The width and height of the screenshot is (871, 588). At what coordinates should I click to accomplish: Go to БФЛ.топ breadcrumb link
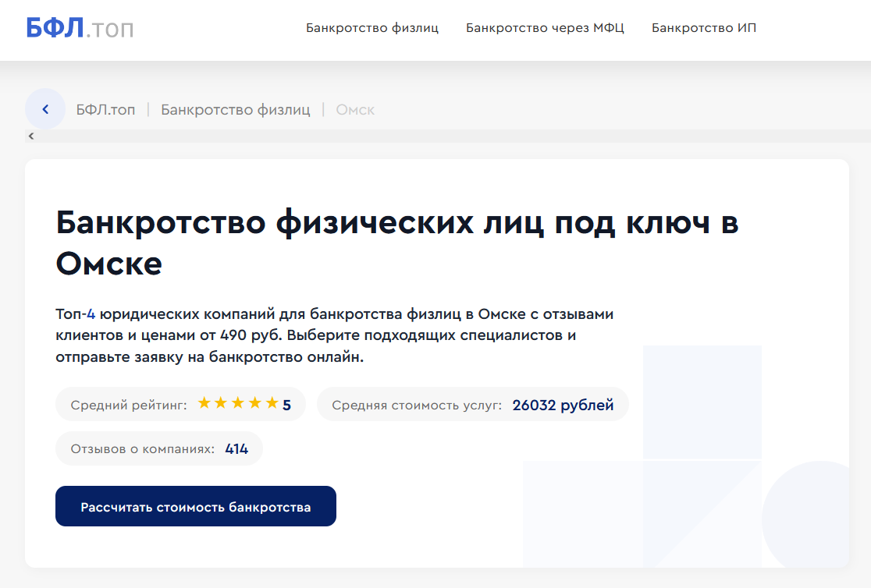[x=105, y=110]
